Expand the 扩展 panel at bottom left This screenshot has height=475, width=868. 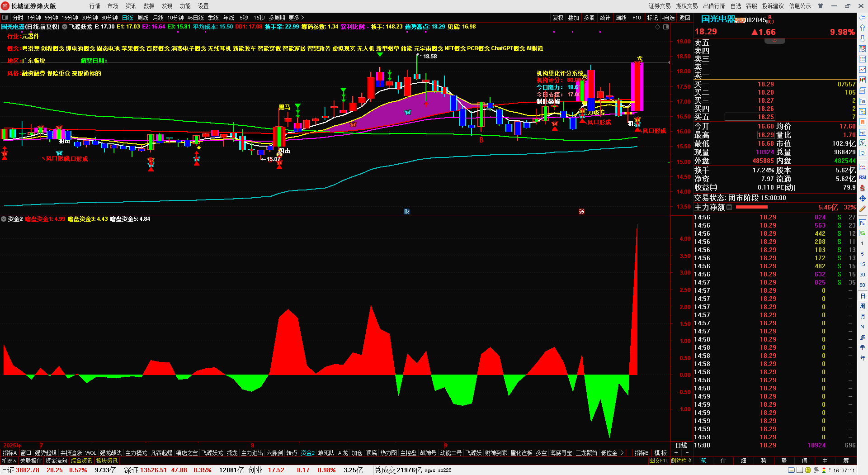[9, 461]
